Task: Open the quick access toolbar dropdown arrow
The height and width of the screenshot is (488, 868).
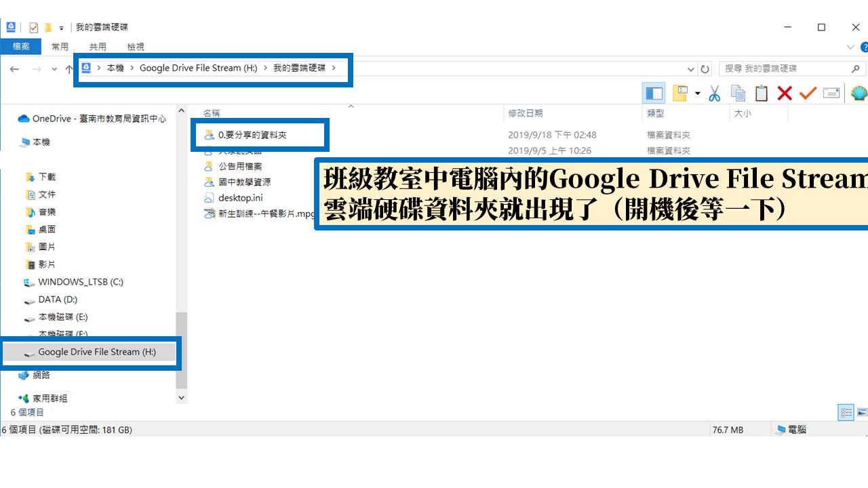Action: click(x=61, y=28)
